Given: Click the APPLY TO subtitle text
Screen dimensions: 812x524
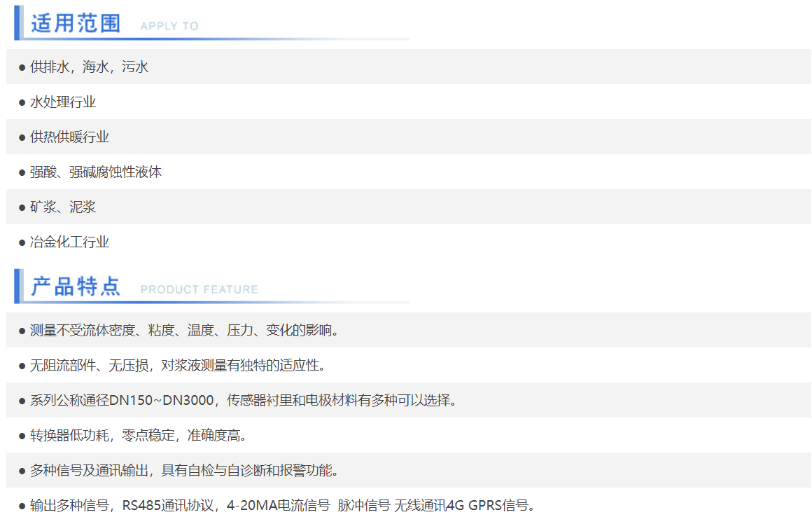Looking at the screenshot, I should click(x=169, y=26).
